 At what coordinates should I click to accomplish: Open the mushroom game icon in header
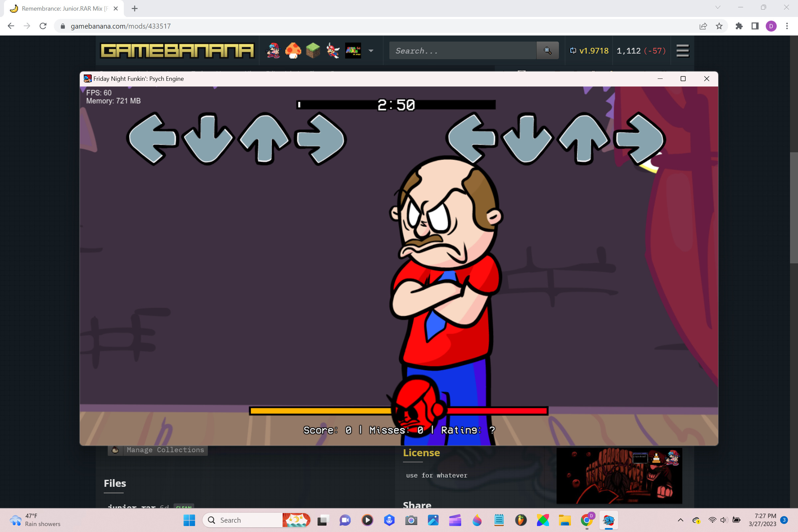point(293,51)
